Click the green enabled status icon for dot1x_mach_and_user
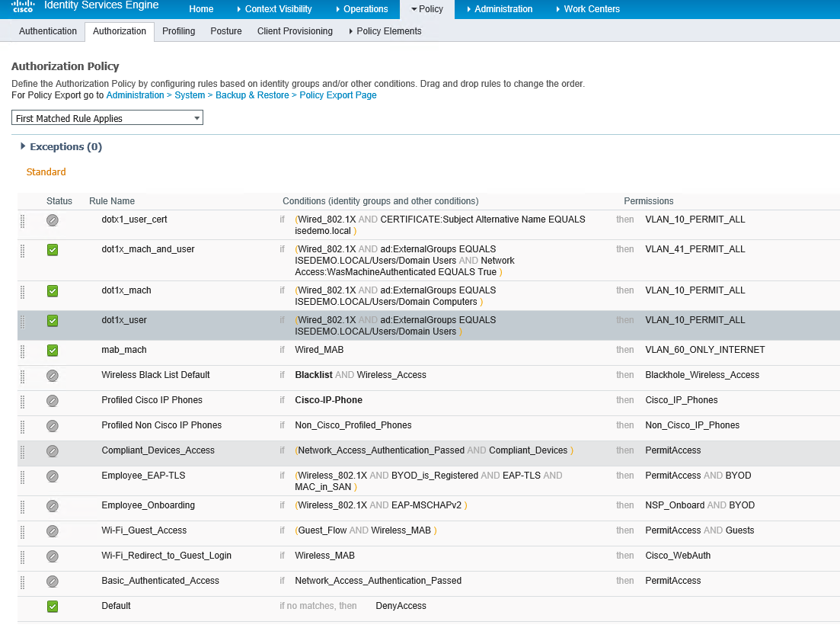This screenshot has width=840, height=628. [53, 250]
